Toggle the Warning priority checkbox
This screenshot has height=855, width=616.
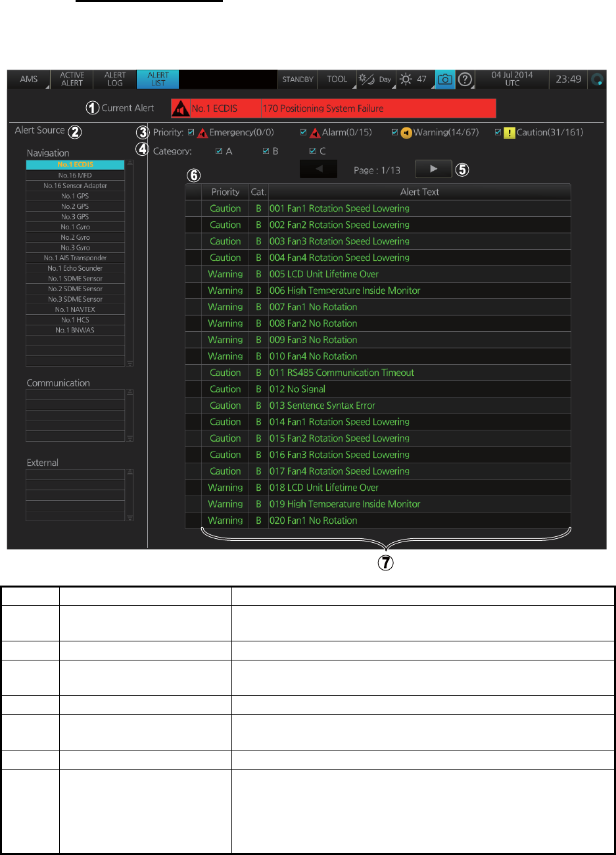pyautogui.click(x=394, y=132)
